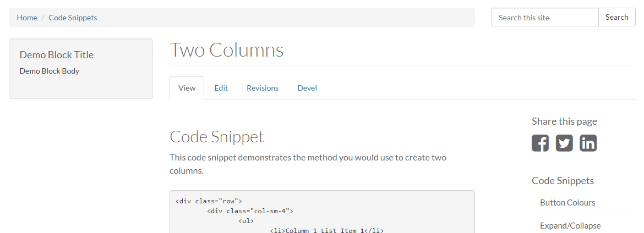
Task: Open the Home breadcrumb link
Action: 27,18
